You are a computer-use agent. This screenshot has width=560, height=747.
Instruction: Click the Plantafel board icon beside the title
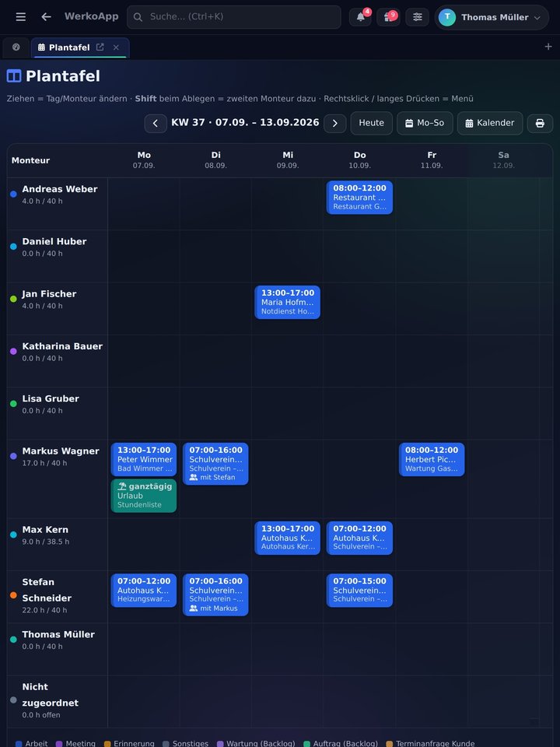[x=14, y=75]
